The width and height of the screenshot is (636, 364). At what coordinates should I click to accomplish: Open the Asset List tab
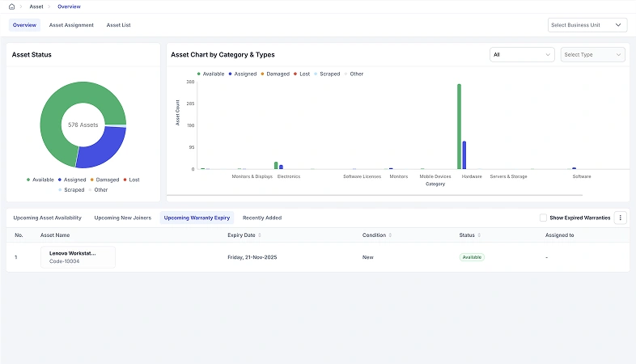[118, 25]
